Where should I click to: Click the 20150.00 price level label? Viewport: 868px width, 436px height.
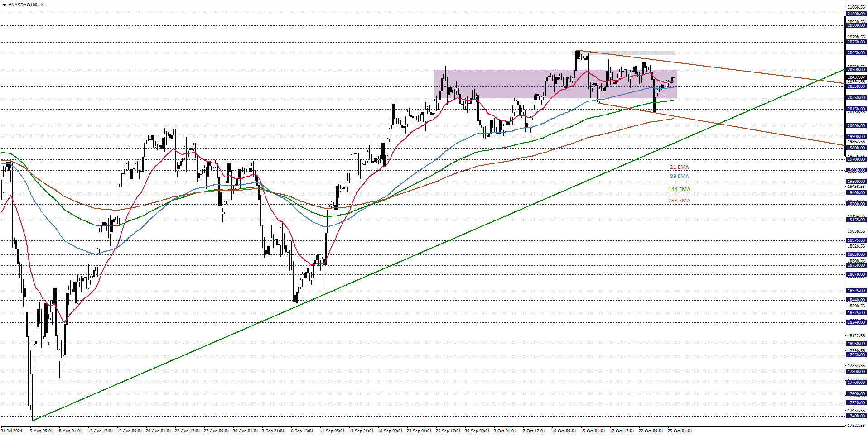tap(856, 109)
